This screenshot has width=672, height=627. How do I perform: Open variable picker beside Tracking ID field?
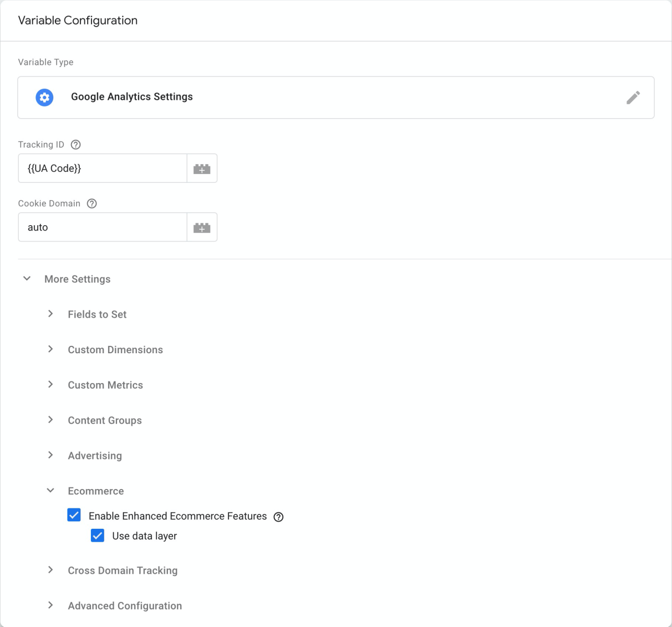click(202, 168)
